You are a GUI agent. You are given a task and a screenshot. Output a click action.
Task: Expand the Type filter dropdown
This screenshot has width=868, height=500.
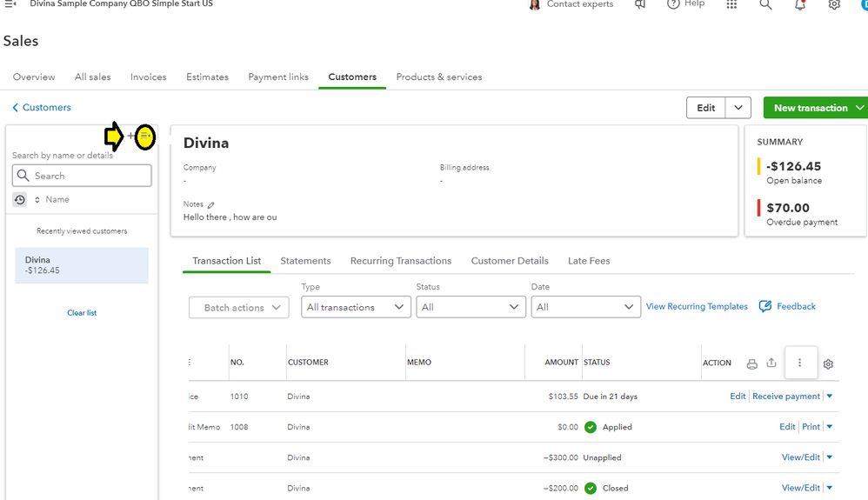[356, 307]
